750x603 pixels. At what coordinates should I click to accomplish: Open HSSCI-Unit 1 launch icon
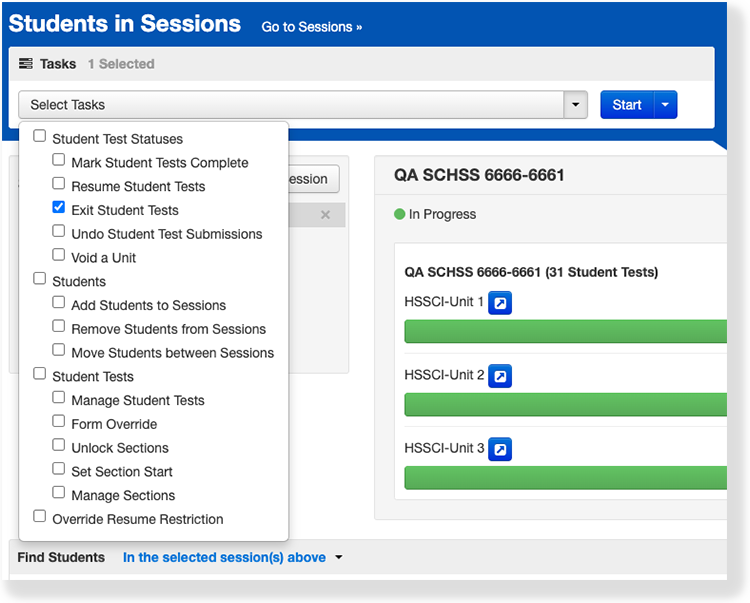[500, 303]
